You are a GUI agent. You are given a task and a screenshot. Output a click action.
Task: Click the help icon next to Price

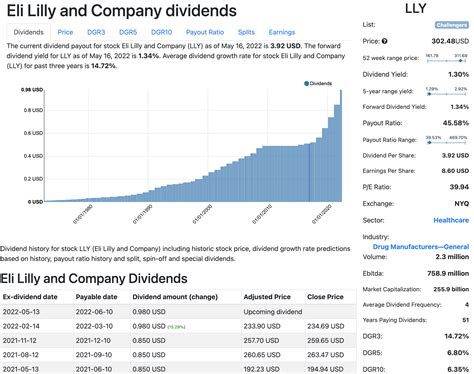385,41
